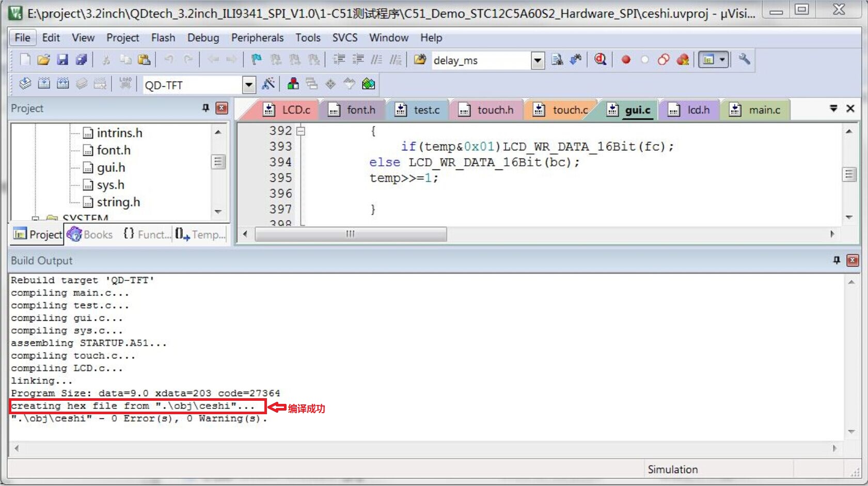This screenshot has height=486, width=868.
Task: Toggle bookmark with the blue flag icon
Action: pos(256,60)
